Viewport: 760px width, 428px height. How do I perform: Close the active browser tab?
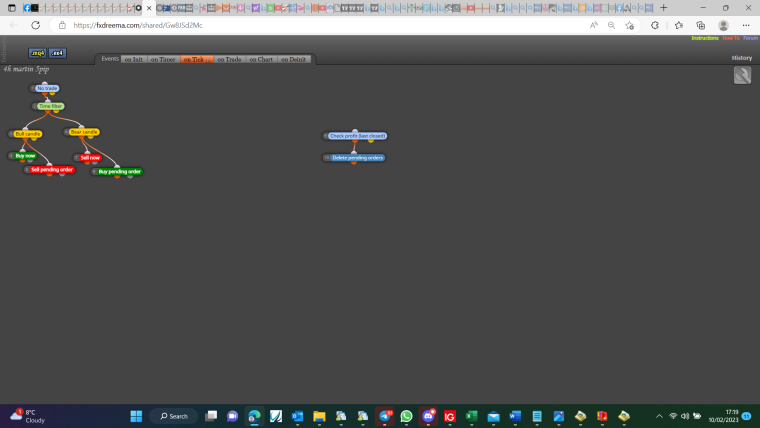point(149,8)
